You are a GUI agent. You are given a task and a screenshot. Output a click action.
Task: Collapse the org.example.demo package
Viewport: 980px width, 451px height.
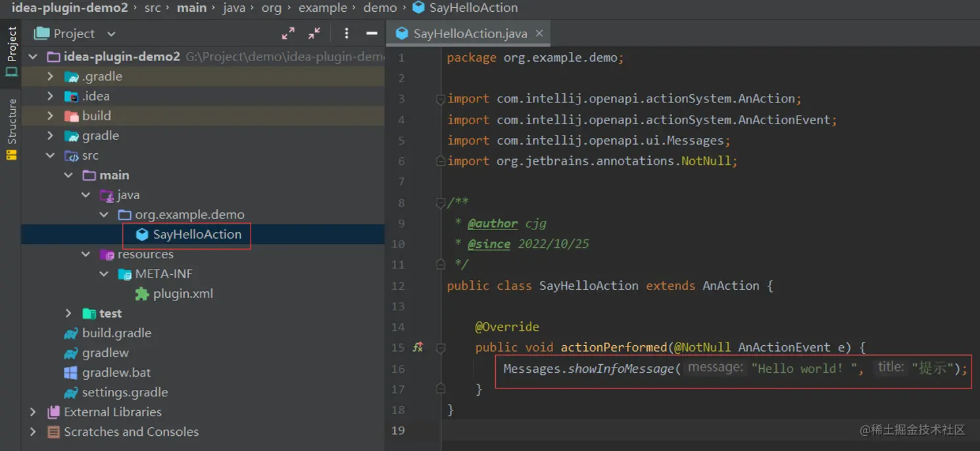point(104,214)
